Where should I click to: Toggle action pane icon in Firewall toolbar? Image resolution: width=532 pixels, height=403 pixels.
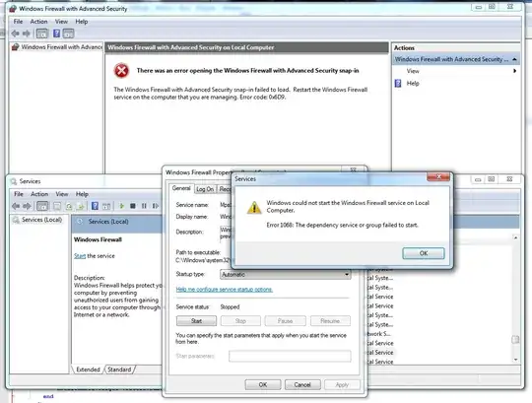(x=68, y=34)
